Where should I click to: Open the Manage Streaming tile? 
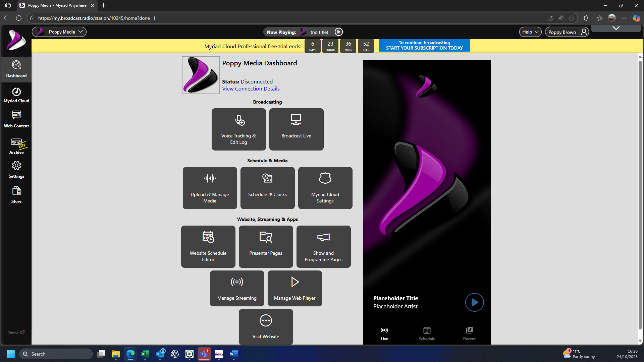(x=237, y=288)
